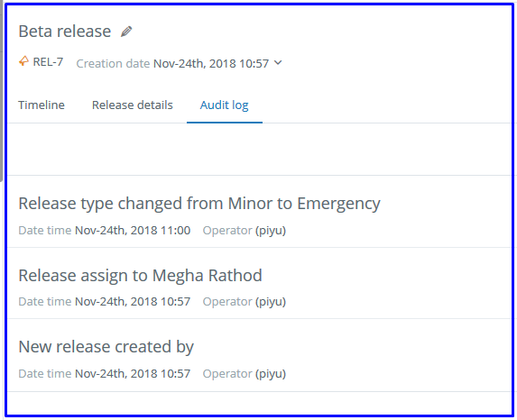Click Operator (piyu) on Megha Rathod assign entry

click(244, 302)
